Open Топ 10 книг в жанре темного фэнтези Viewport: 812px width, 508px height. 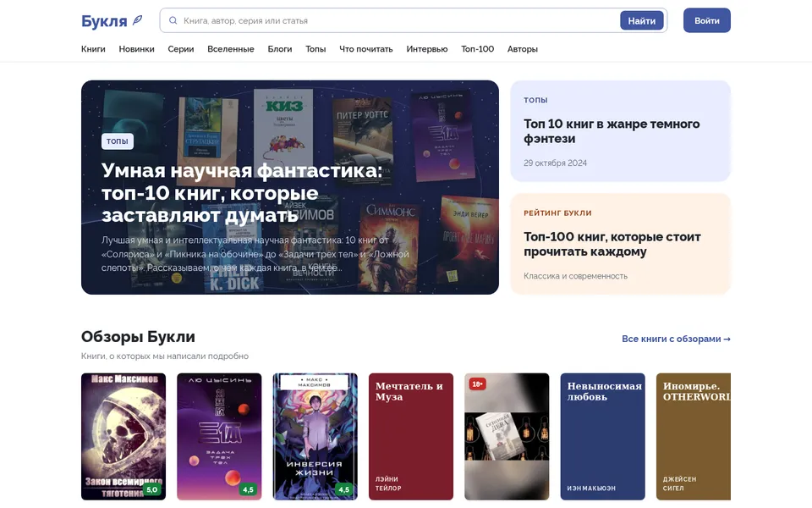[612, 131]
